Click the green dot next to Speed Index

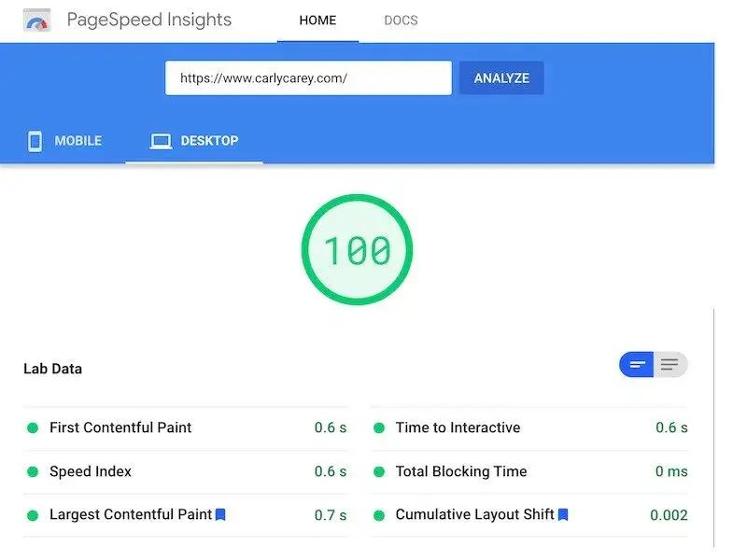coord(33,472)
